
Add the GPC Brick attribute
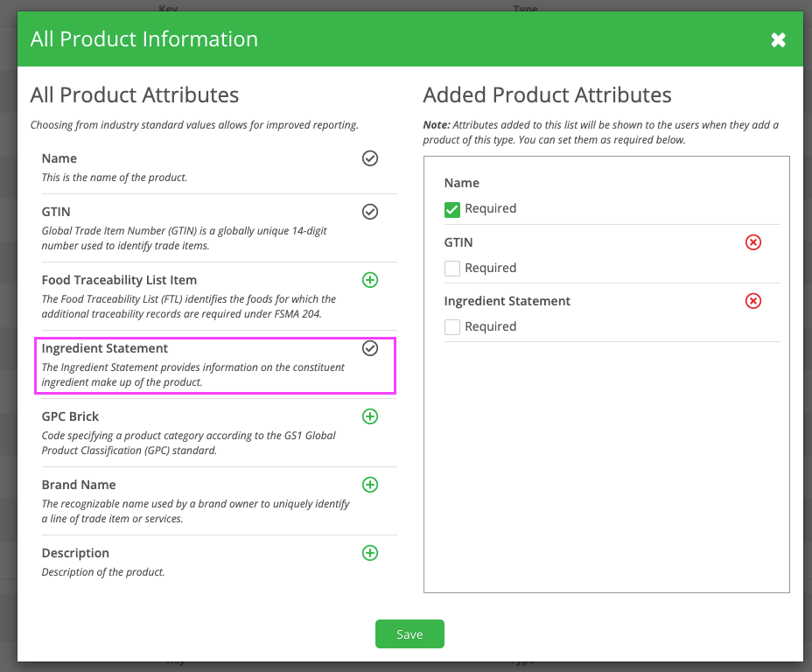[x=370, y=416]
